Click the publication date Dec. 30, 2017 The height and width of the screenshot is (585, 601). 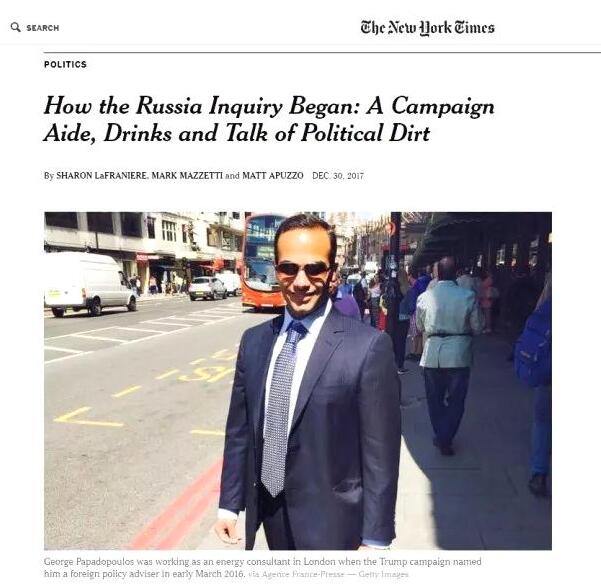[338, 176]
